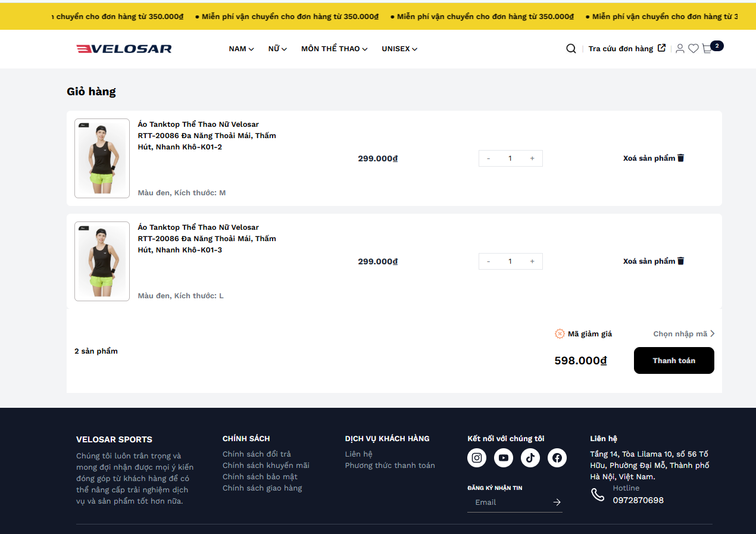Open Tra cứu đơn hàng link
Image resolution: width=756 pixels, height=534 pixels.
pos(621,49)
